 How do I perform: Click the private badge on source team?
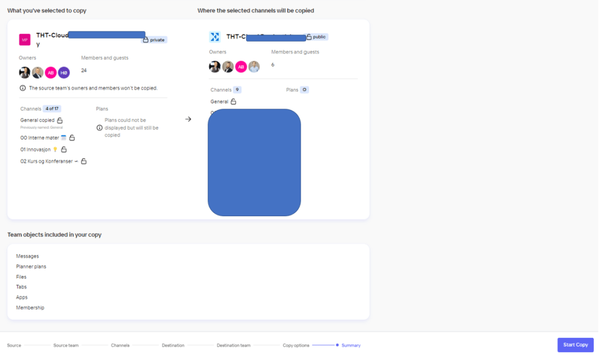point(154,40)
